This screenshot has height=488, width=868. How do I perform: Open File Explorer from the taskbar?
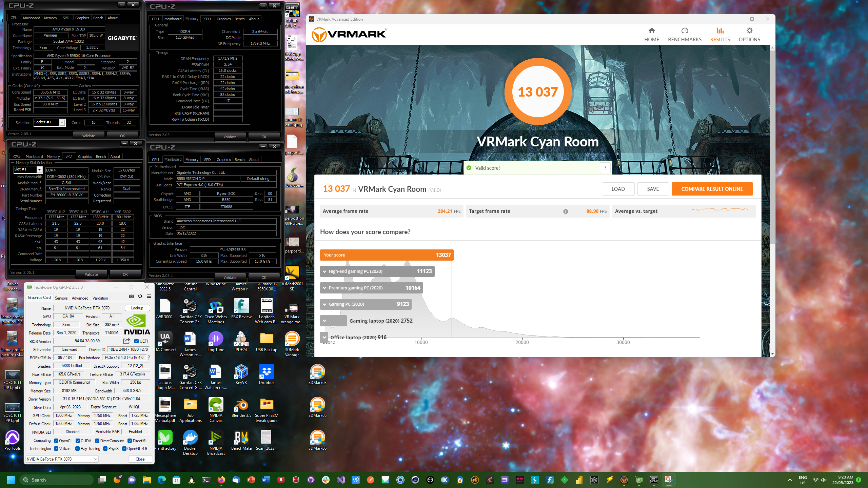(146, 480)
